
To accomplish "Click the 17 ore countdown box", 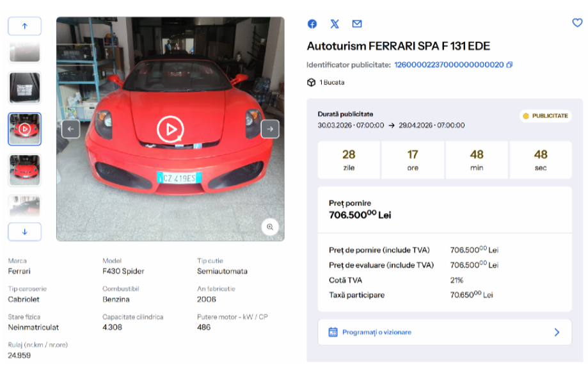I will pos(413,160).
